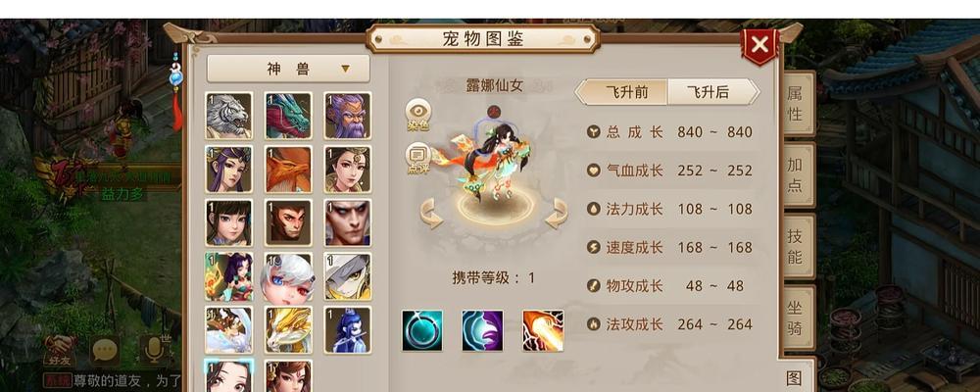Screen dimensions: 980x392
Task: Expand the 神兽 category dropdown
Action: click(288, 69)
